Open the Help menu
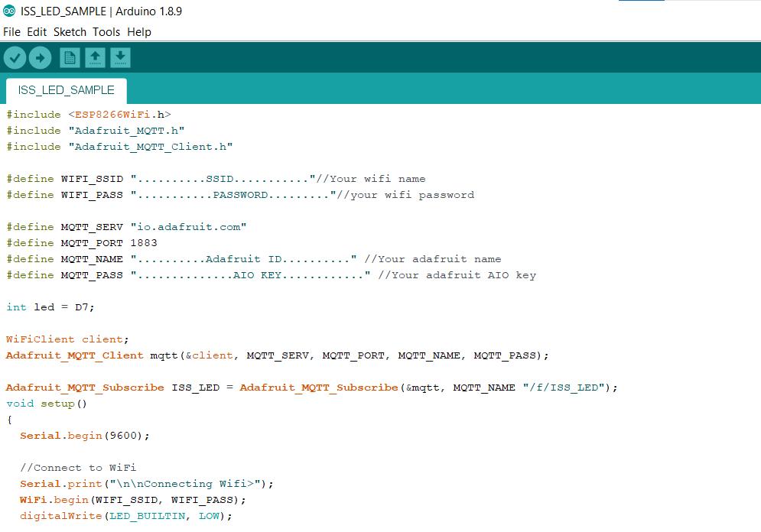The height and width of the screenshot is (532, 761). tap(139, 32)
